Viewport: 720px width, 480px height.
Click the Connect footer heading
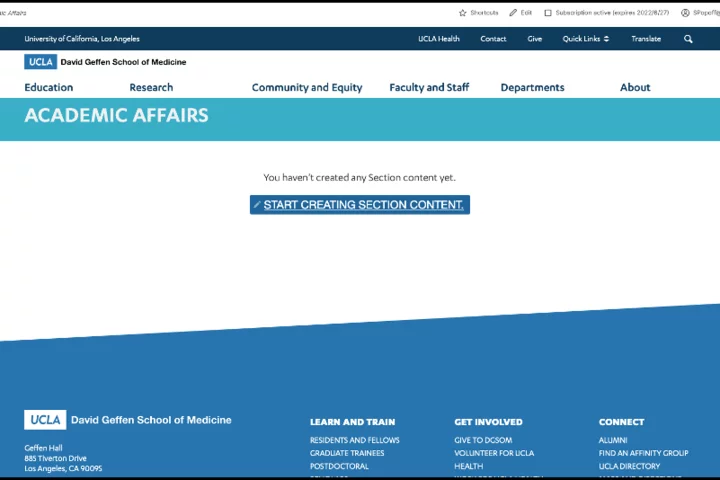pyautogui.click(x=621, y=422)
